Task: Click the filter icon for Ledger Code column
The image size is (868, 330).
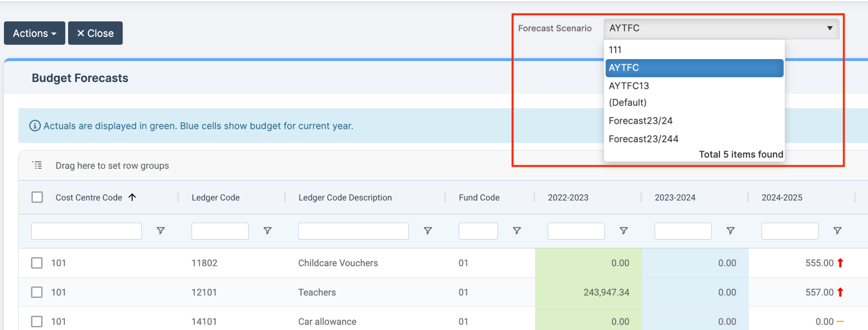Action: [x=267, y=231]
